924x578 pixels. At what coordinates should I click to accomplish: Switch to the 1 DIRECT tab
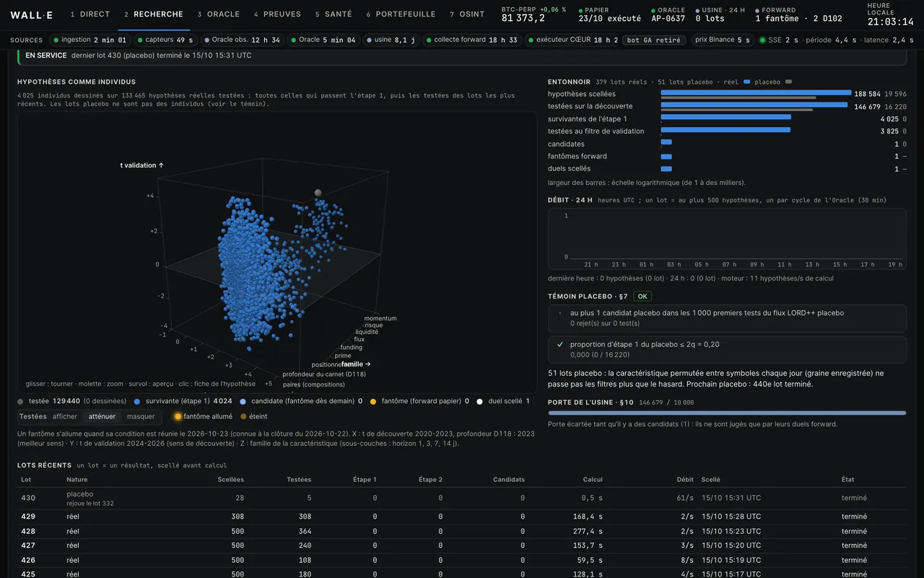coord(90,14)
